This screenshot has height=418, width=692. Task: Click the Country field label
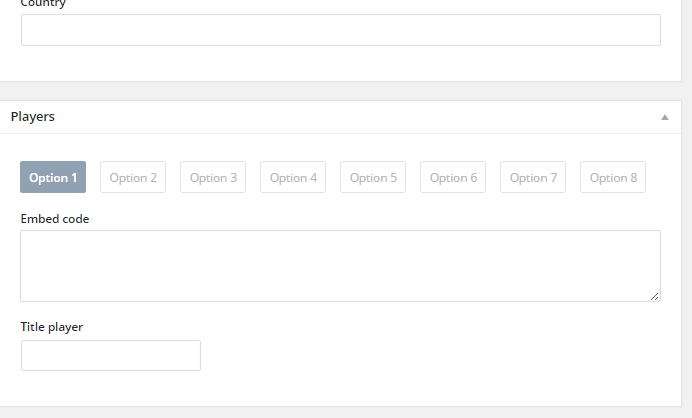click(x=42, y=4)
